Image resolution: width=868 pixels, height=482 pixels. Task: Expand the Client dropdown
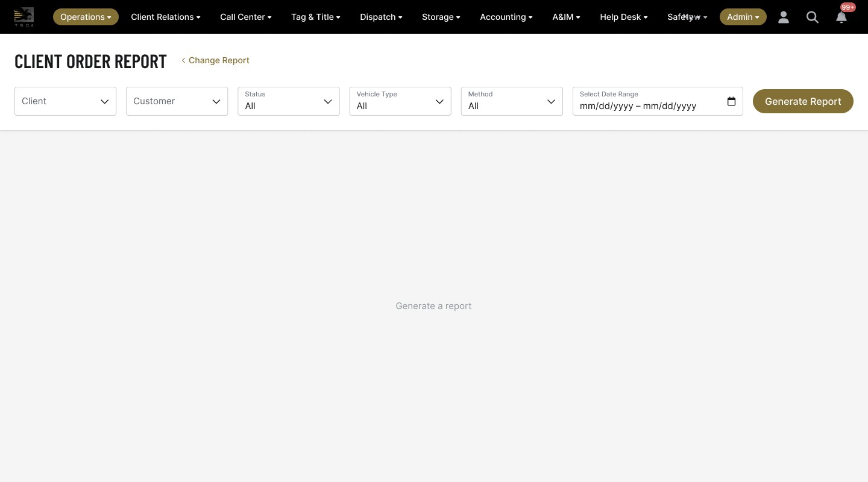[x=65, y=101]
